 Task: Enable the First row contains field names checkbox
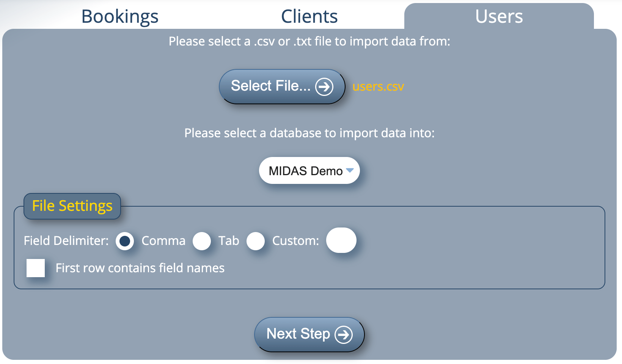[x=36, y=268]
